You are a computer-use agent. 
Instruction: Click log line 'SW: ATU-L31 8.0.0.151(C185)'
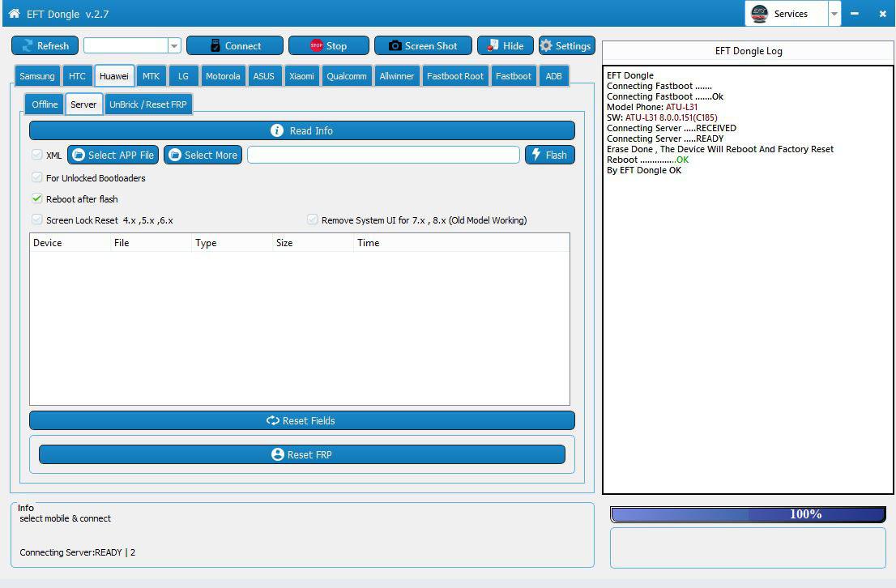tap(662, 117)
